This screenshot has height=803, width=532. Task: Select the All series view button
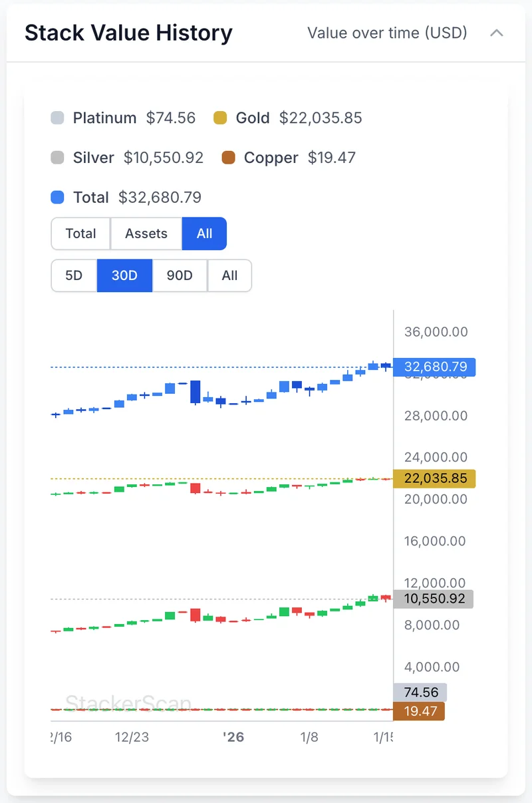tap(204, 234)
